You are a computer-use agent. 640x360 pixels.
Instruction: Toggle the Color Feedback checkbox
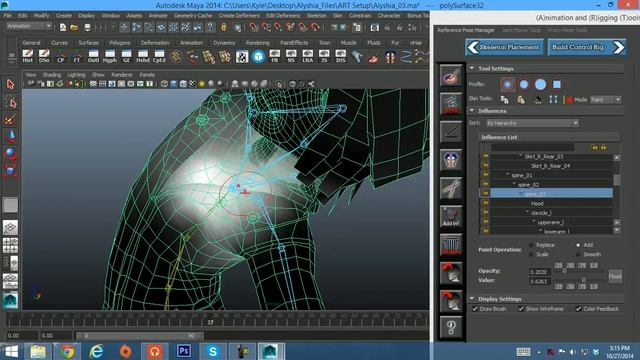coord(578,309)
